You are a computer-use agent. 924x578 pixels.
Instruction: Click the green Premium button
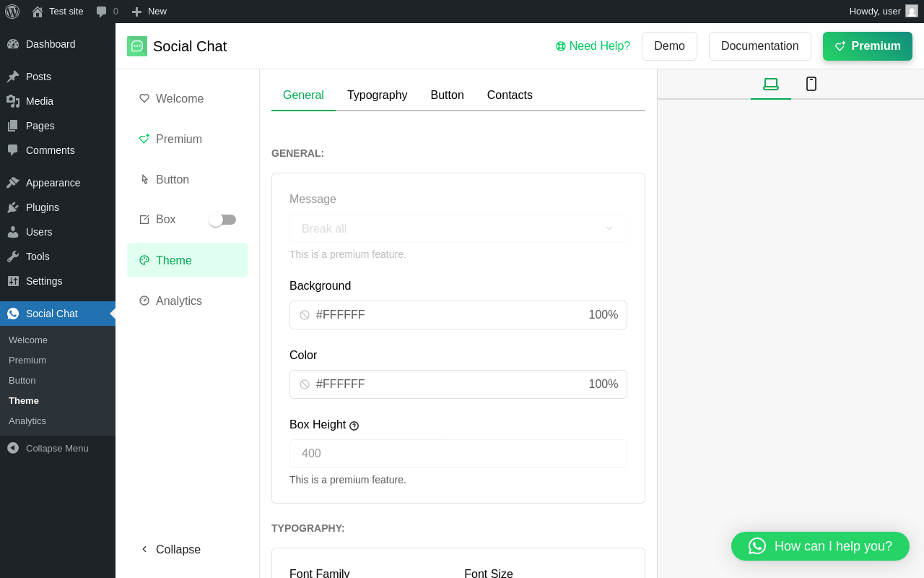[868, 46]
